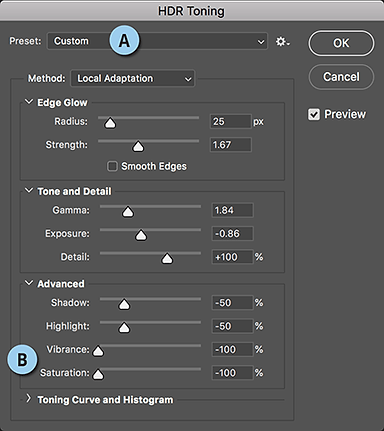Open the Preset dropdown showing Custom
384x431 pixels.
157,41
